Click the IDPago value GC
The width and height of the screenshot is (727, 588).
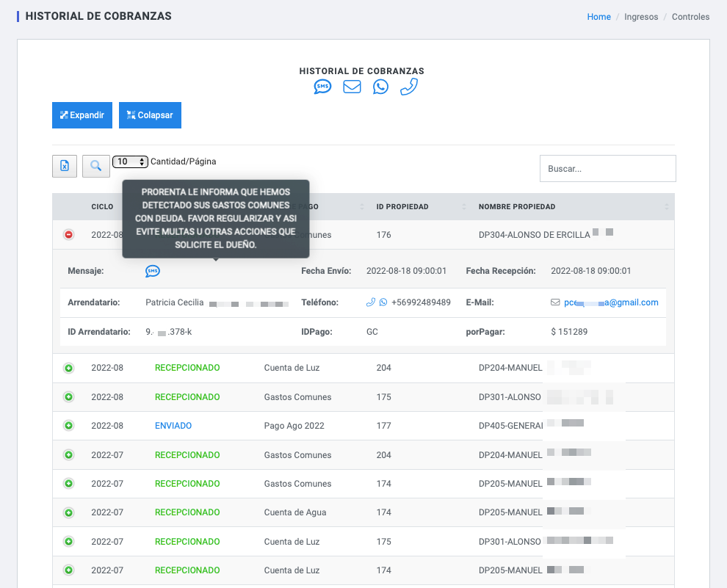pos(372,332)
